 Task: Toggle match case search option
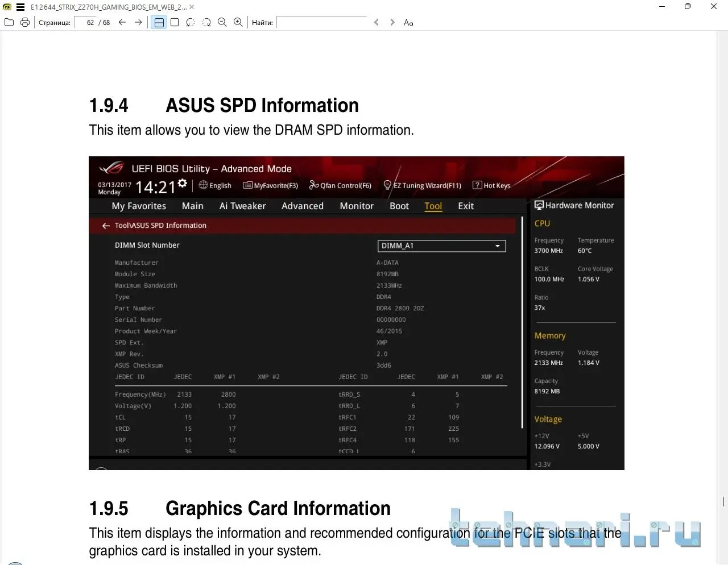coord(408,22)
